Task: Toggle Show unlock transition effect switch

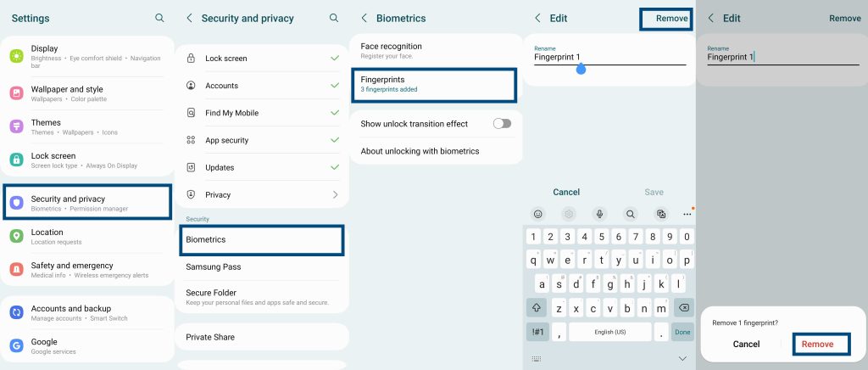Action: (x=502, y=124)
